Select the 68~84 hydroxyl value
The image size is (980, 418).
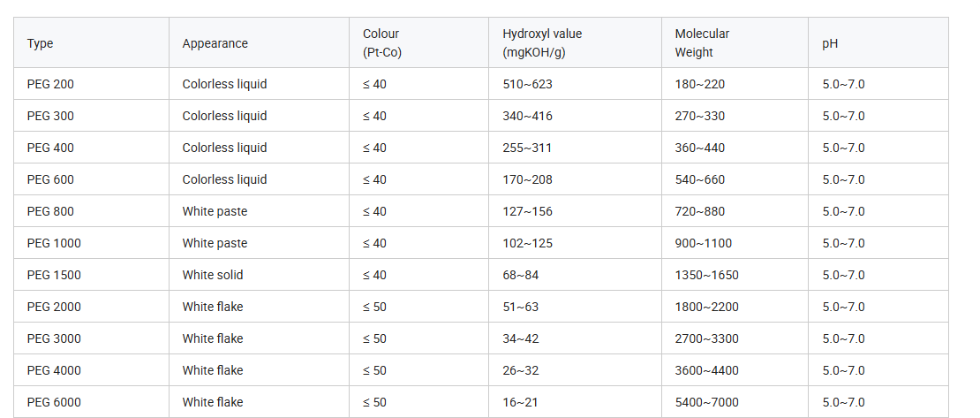[521, 275]
